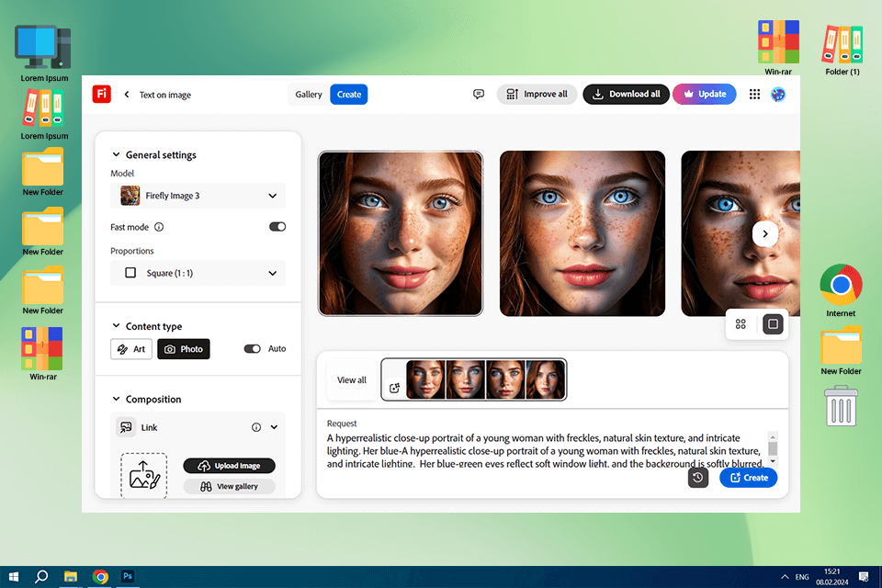Switch to the Gallery tab

[309, 94]
